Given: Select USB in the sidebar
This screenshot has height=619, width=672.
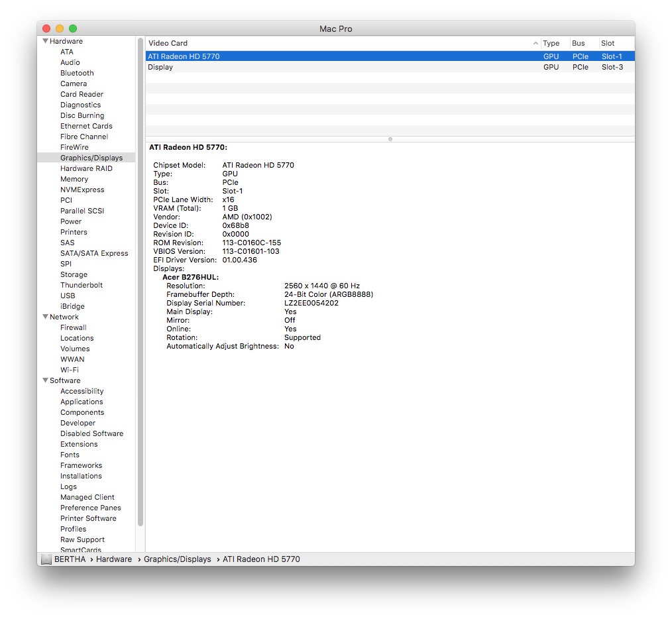Looking at the screenshot, I should click(68, 296).
